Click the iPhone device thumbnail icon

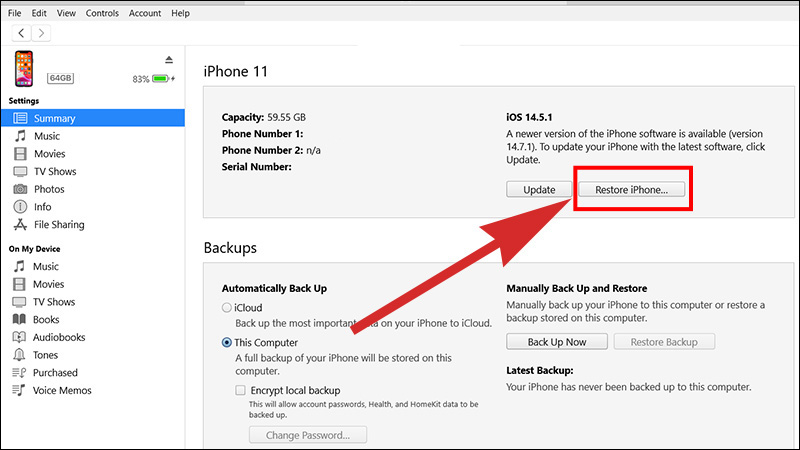[23, 69]
